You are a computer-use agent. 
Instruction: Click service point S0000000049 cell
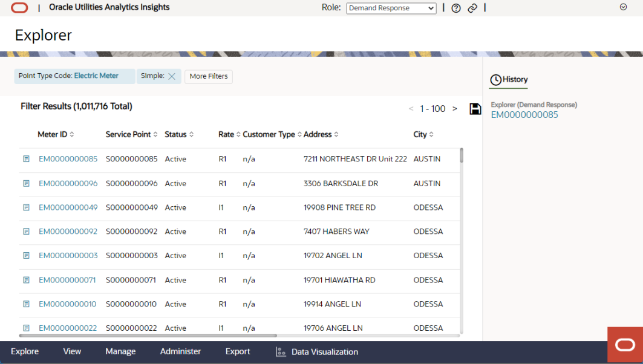click(x=132, y=207)
